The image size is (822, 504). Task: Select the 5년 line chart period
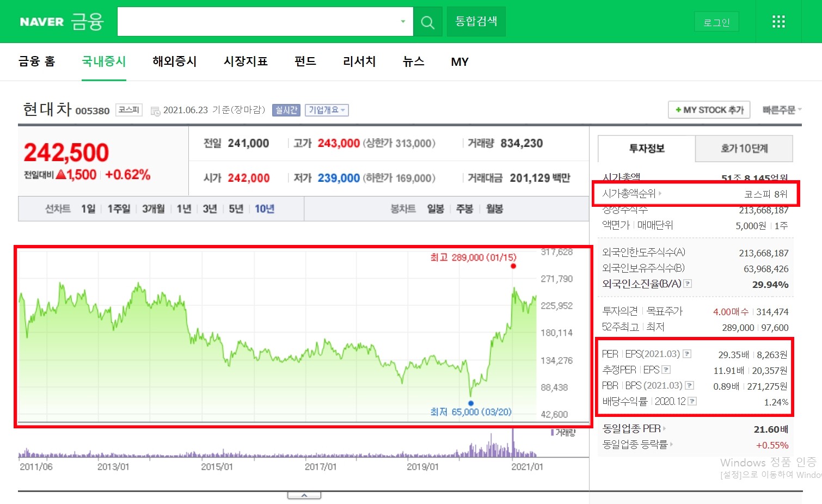coord(236,209)
